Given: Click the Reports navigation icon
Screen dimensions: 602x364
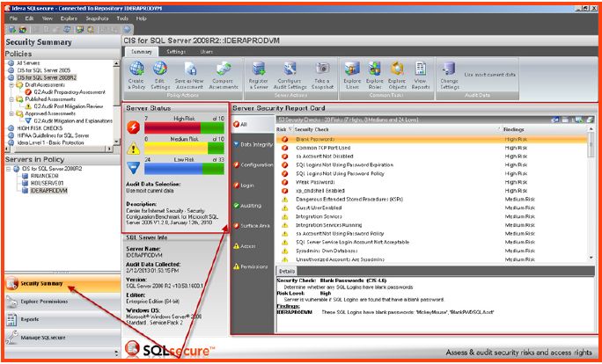Looking at the screenshot, I should (x=12, y=319).
